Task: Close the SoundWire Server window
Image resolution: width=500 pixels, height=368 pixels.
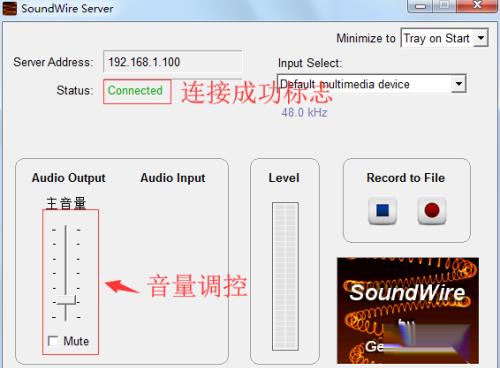Action: coord(477,6)
